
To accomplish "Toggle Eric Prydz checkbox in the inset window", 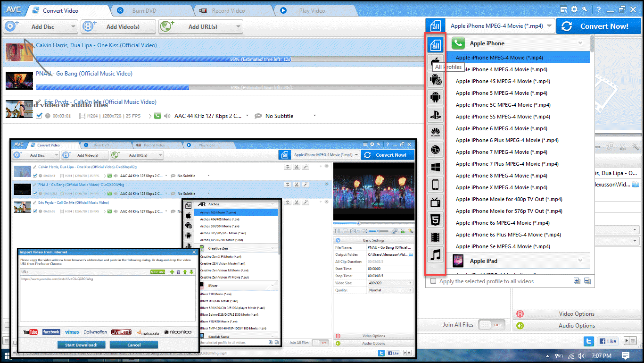I will [34, 211].
